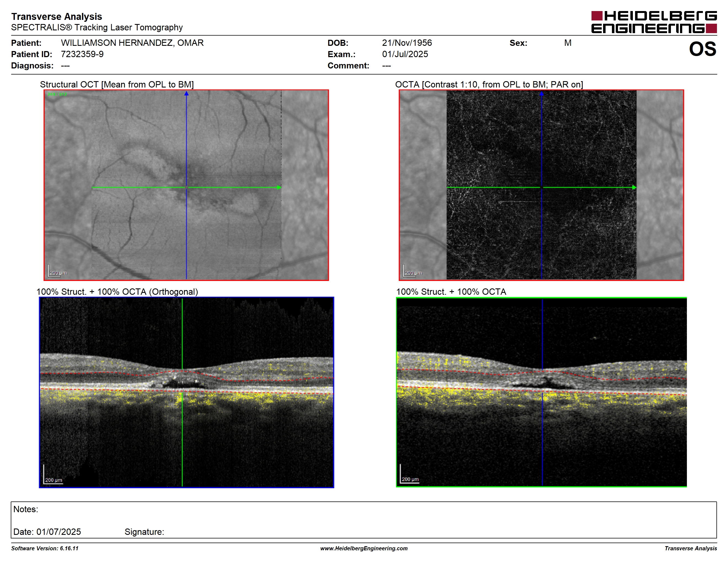The height and width of the screenshot is (563, 728).
Task: Click the Date: 01/07/2025 text
Action: point(47,532)
